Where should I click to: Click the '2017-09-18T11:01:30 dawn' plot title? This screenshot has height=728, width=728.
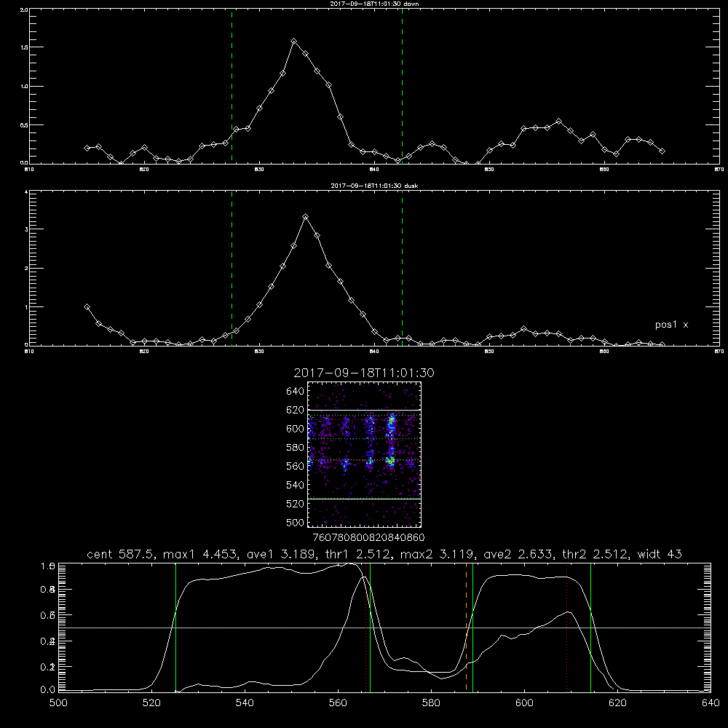click(x=374, y=4)
